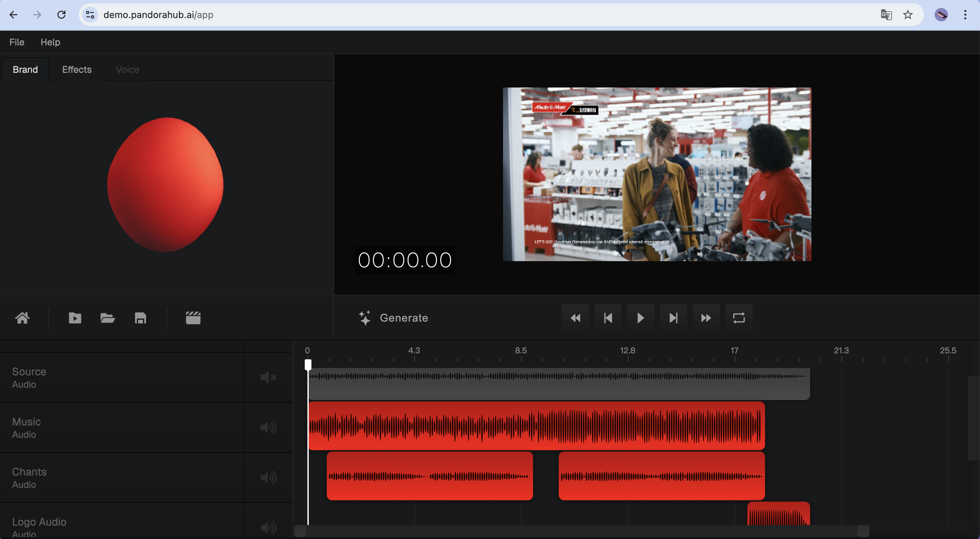Viewport: 980px width, 539px height.
Task: Return to the home screen via house icon
Action: [x=22, y=318]
